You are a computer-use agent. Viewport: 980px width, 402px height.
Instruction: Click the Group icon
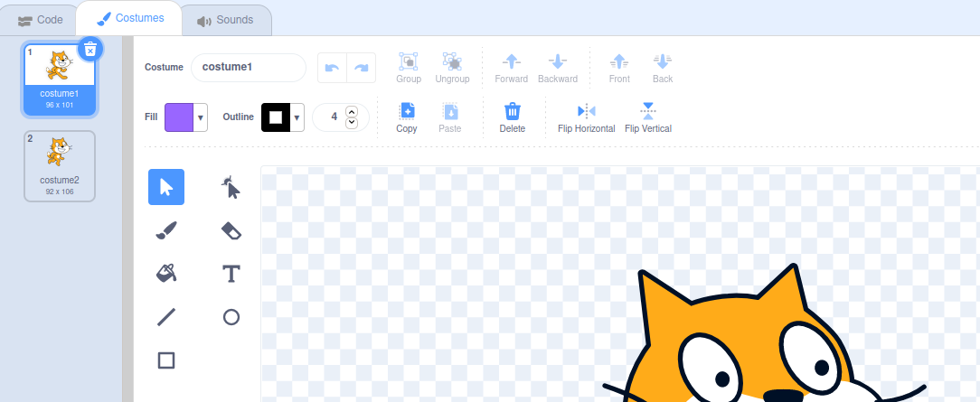[x=409, y=61]
